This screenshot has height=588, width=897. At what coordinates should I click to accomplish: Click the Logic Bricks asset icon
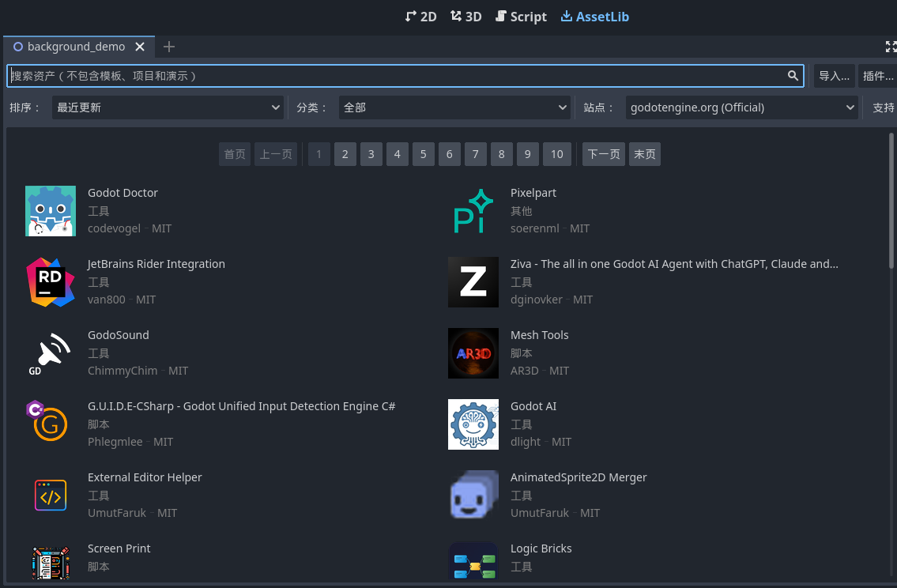pos(473,562)
